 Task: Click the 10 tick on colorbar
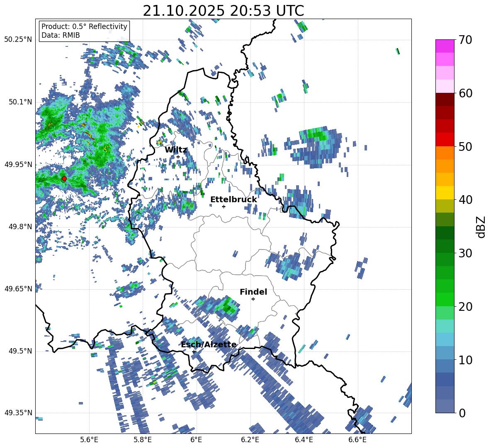[465, 360]
